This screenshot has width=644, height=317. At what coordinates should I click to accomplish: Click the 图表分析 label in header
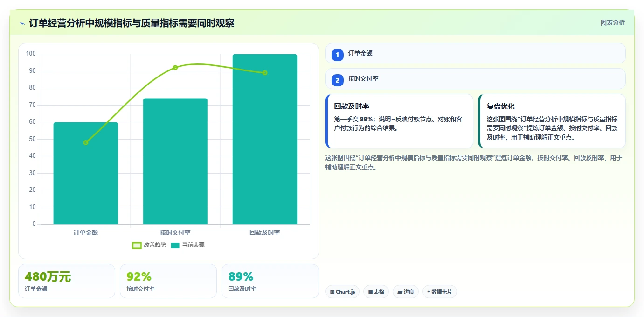pyautogui.click(x=612, y=23)
